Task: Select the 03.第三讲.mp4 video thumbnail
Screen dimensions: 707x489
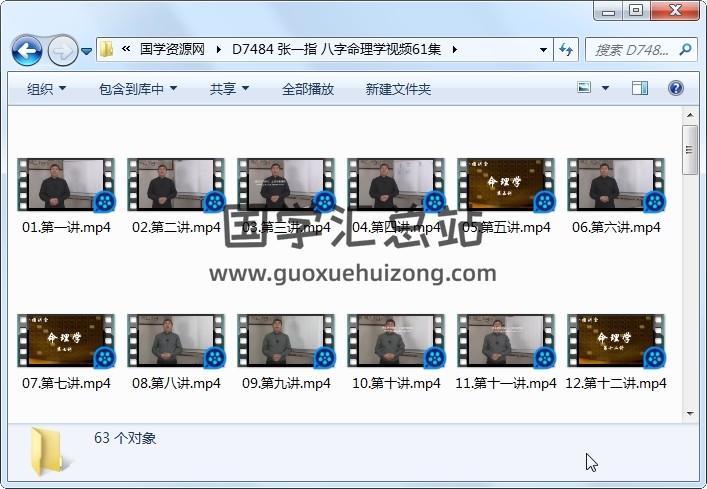Action: point(286,185)
